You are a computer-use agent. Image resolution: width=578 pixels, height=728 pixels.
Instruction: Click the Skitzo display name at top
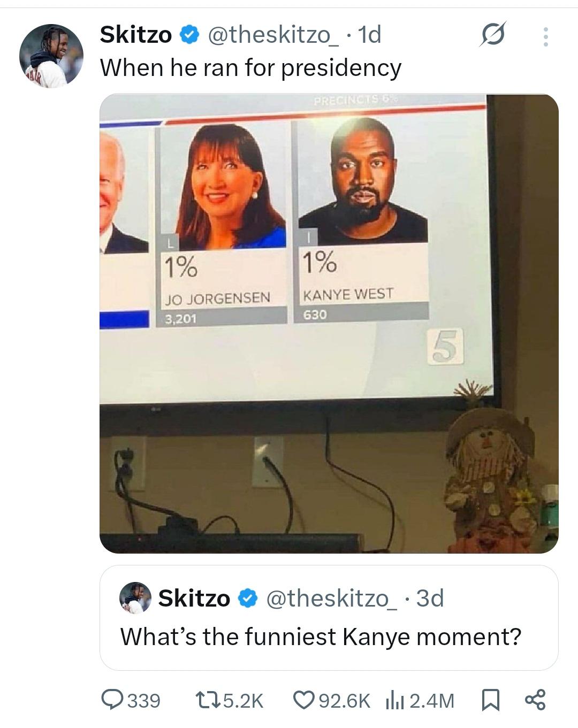pyautogui.click(x=136, y=35)
